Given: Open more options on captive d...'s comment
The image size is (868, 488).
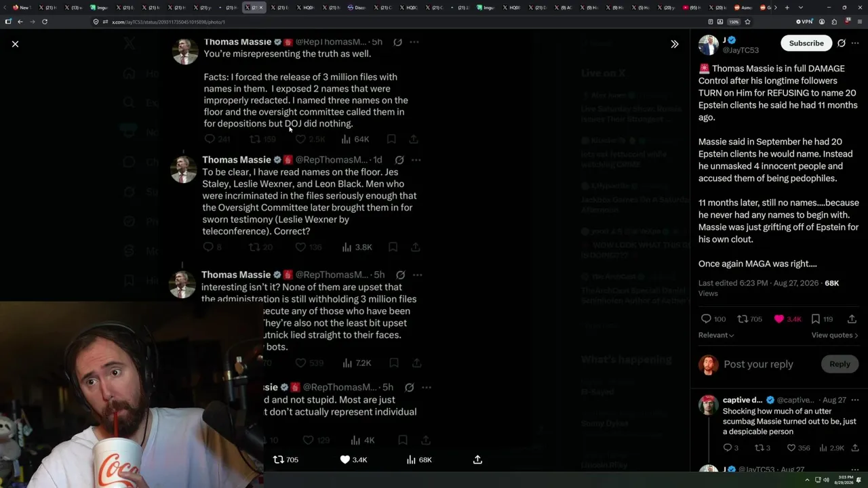Looking at the screenshot, I should click(854, 400).
